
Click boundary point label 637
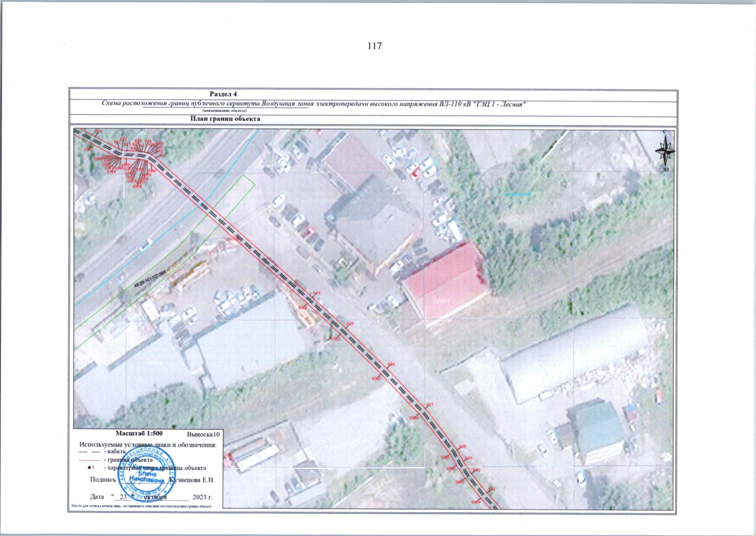[430, 405]
